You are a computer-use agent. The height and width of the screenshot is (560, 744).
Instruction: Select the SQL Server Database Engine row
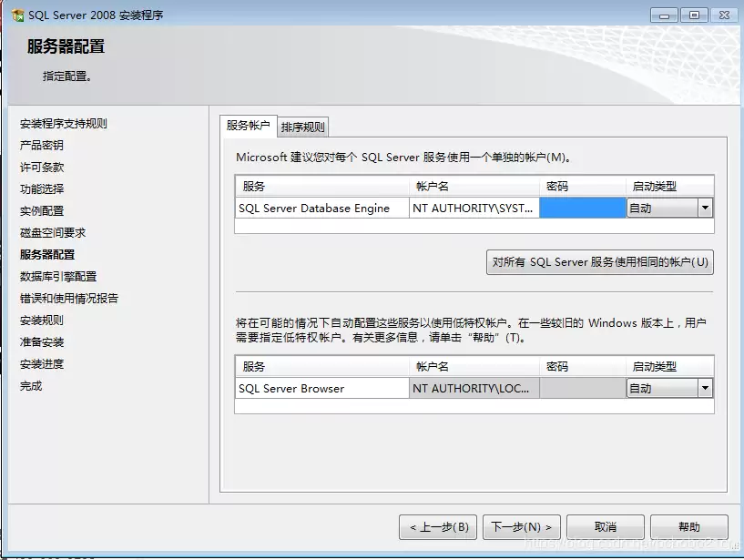tap(474, 208)
